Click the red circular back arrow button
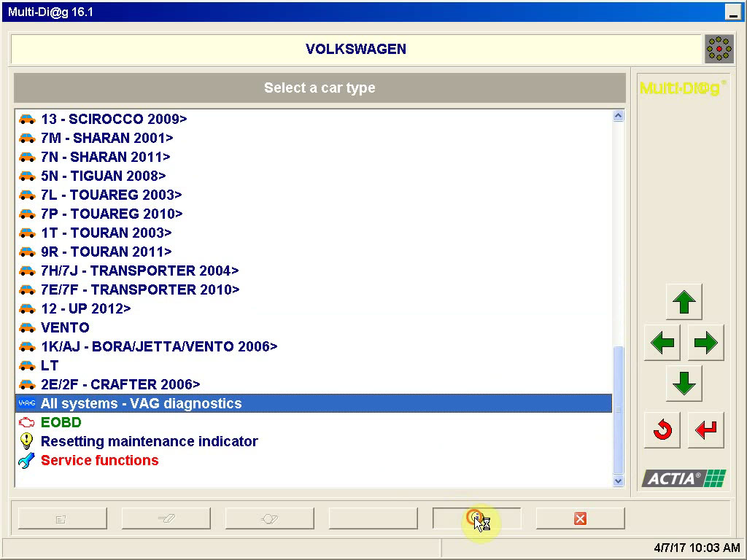Viewport: 747px width, 560px height. click(x=662, y=430)
